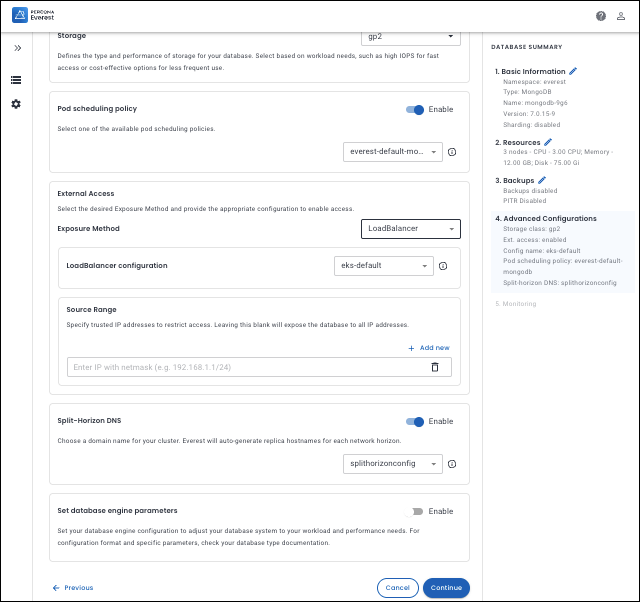Edit Resources section via pencil icon
The height and width of the screenshot is (602, 640).
[x=547, y=143]
